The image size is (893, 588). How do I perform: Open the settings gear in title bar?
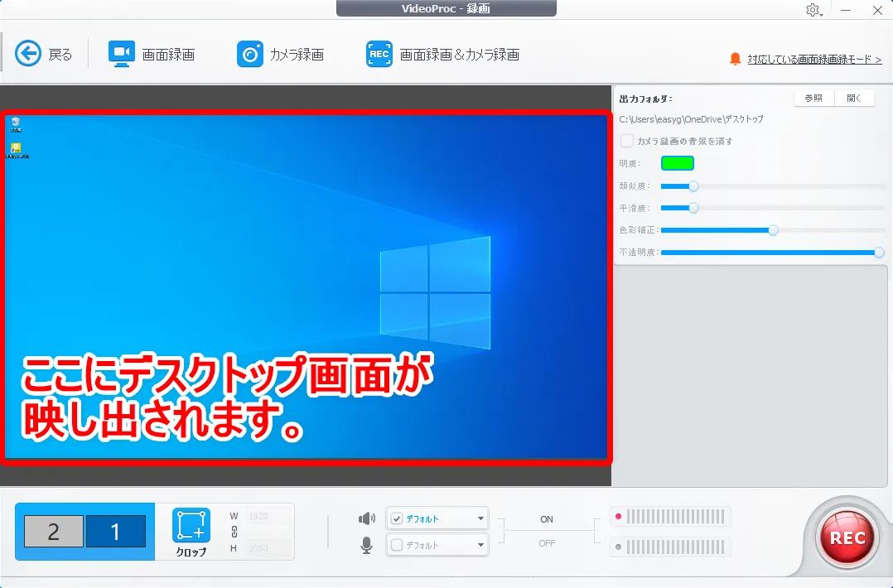pos(813,10)
